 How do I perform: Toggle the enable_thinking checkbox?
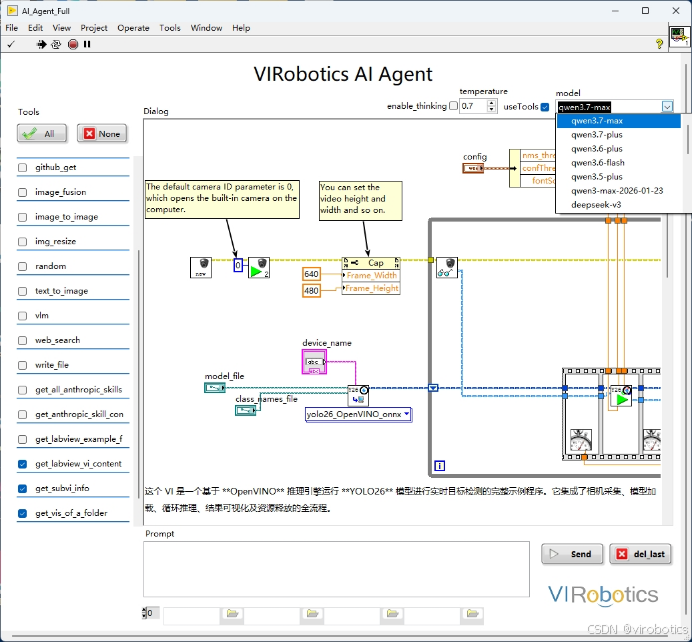[x=453, y=106]
